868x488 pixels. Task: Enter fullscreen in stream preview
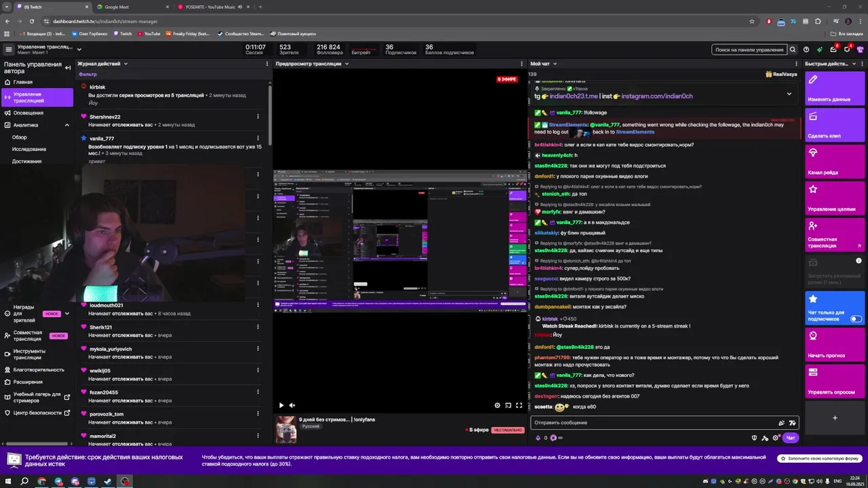519,405
